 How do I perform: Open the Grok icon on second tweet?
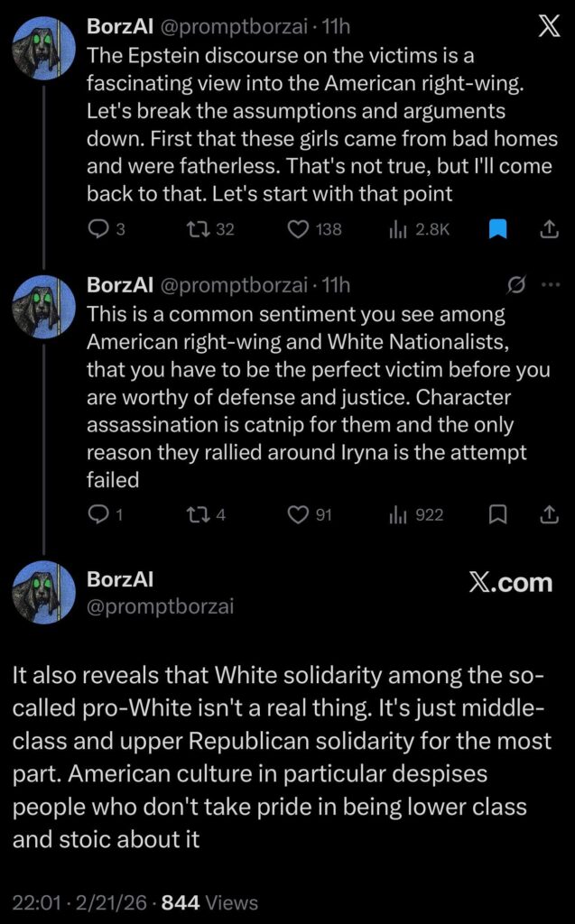pos(517,285)
